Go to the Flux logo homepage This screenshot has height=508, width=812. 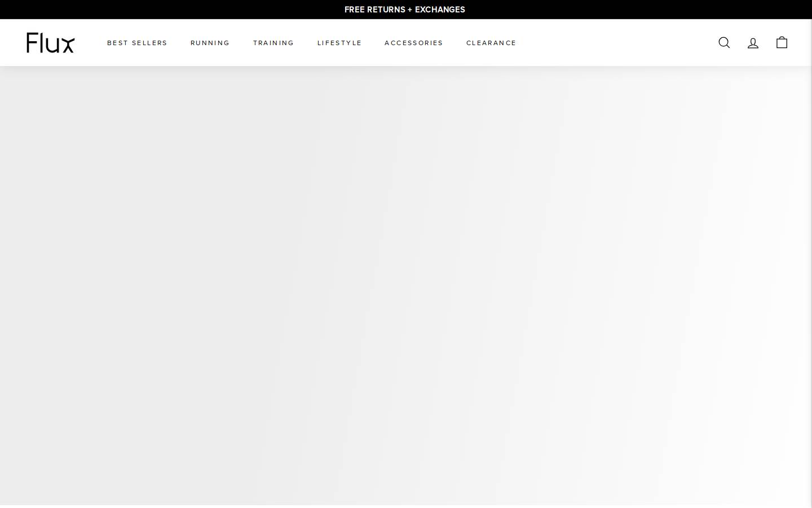click(51, 43)
